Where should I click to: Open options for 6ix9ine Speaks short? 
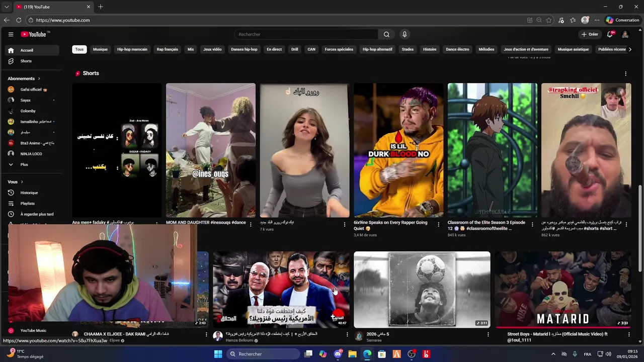coord(438,224)
